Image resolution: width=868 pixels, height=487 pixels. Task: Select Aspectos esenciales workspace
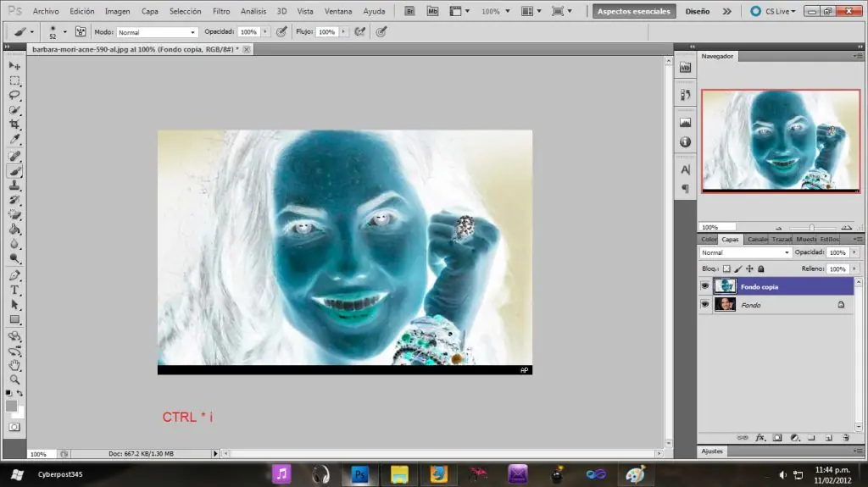634,11
